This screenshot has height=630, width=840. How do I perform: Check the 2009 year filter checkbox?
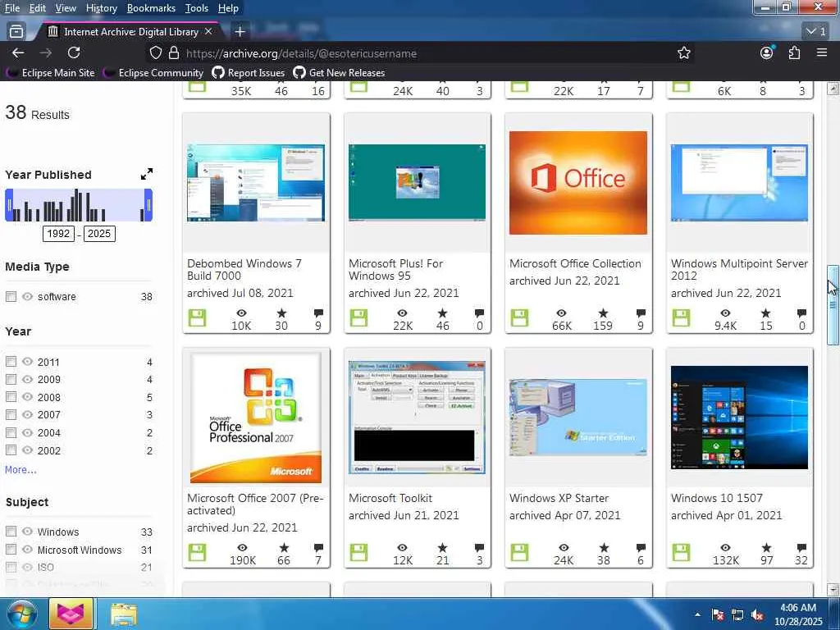tap(11, 379)
